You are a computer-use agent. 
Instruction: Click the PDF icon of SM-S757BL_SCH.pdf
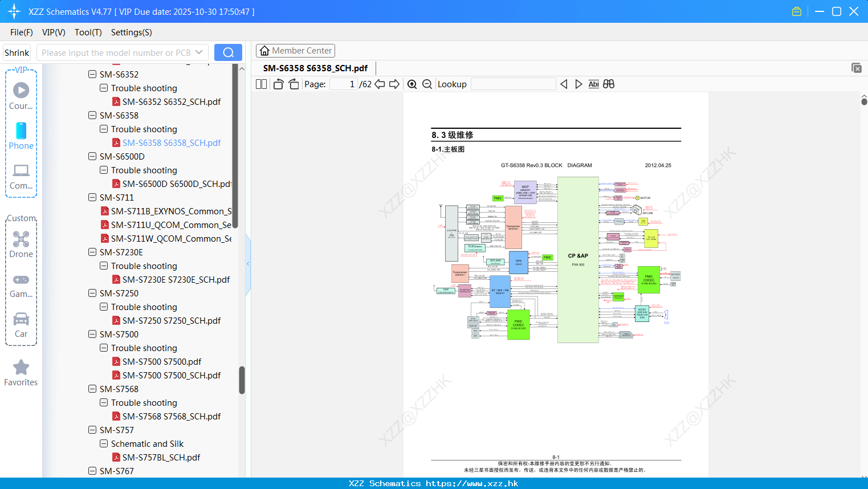coord(116,458)
